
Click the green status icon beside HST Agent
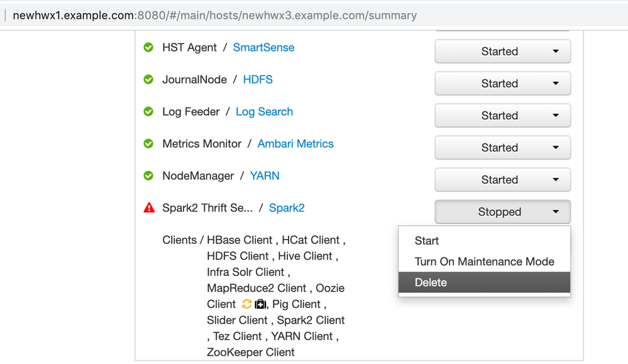(x=148, y=48)
